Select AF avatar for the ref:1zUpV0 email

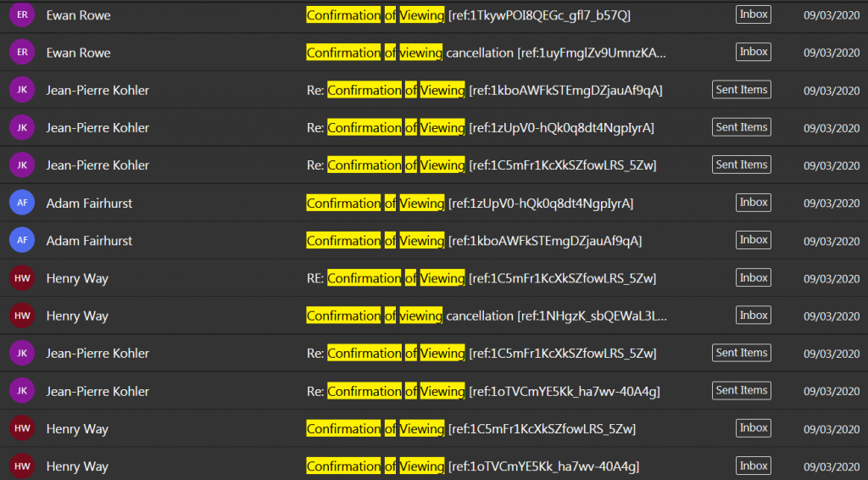tap(22, 203)
